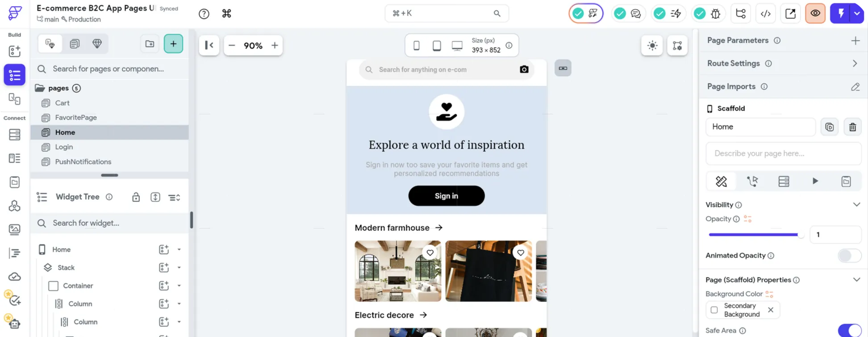Toggle Animated Opacity switch

[849, 256]
